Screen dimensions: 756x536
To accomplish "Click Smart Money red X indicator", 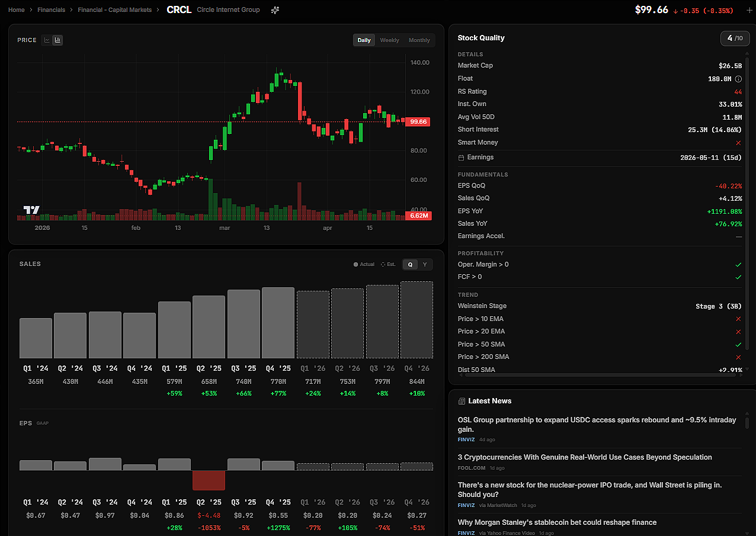I will 738,143.
